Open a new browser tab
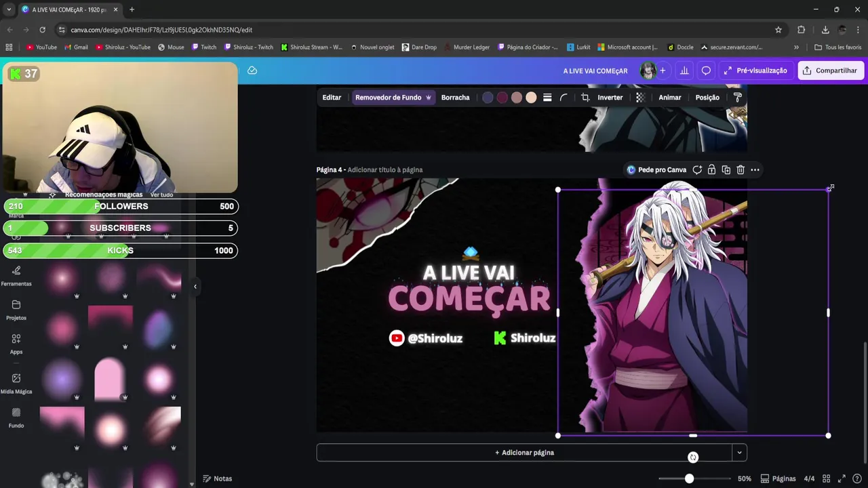Screen dimensions: 868x488 [132, 9]
